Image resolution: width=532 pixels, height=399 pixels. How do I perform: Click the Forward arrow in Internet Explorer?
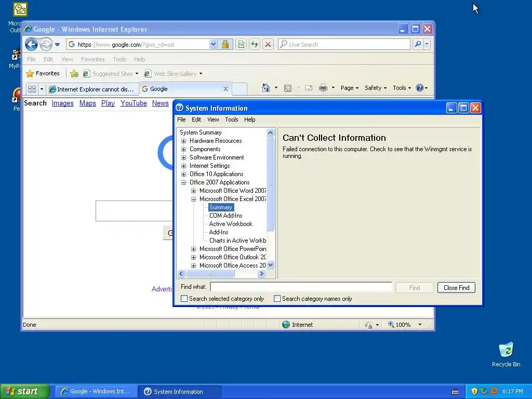46,44
